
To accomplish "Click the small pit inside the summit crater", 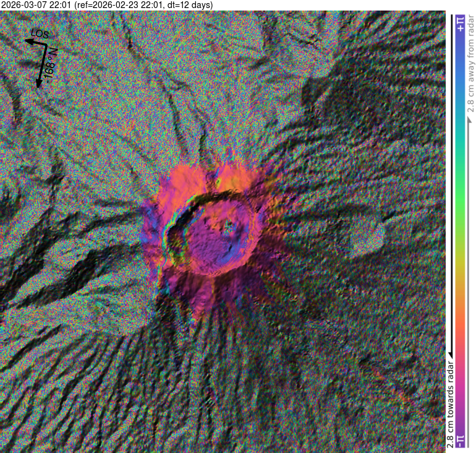I will point(229,226).
